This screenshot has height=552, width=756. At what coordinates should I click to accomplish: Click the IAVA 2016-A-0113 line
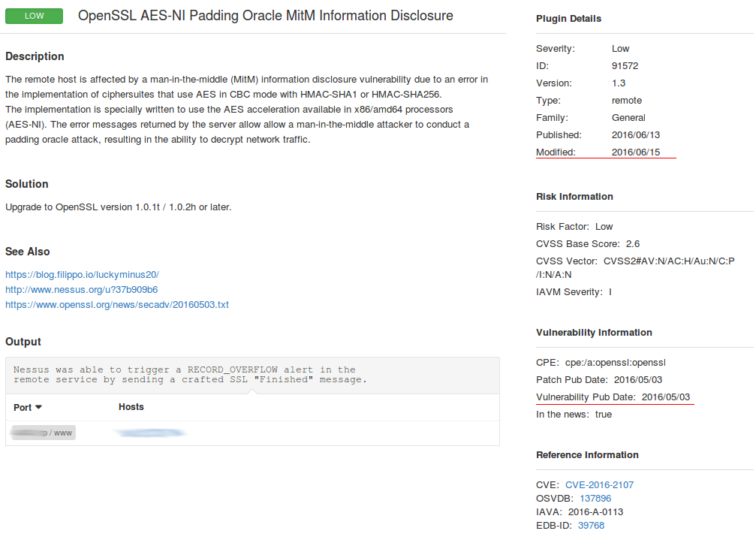(x=580, y=512)
